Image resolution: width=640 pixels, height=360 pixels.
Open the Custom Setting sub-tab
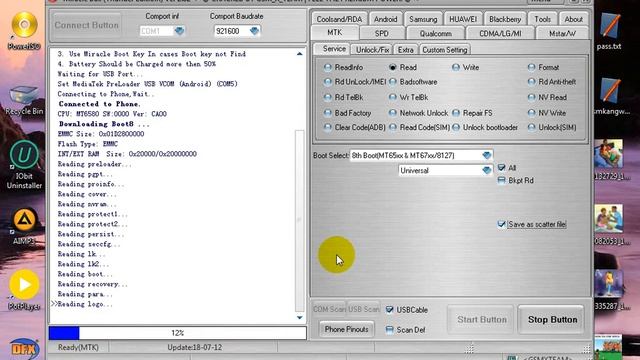[444, 50]
